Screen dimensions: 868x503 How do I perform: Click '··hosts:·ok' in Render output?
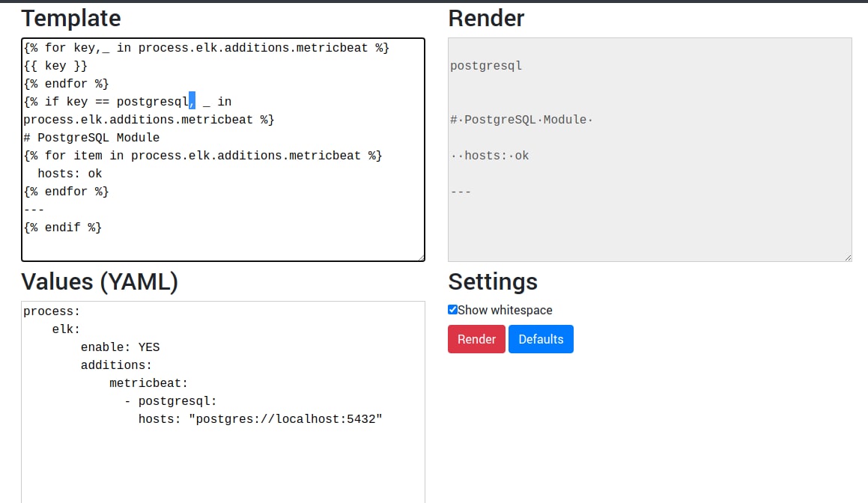(x=489, y=156)
